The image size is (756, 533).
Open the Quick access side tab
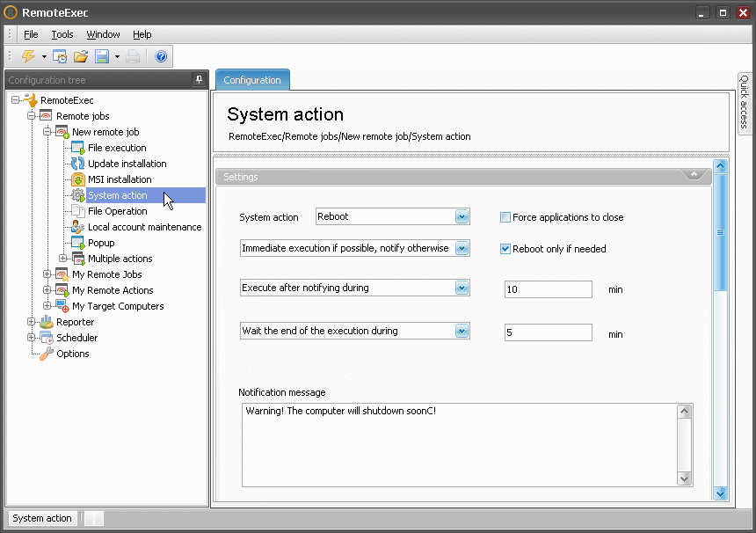744,103
